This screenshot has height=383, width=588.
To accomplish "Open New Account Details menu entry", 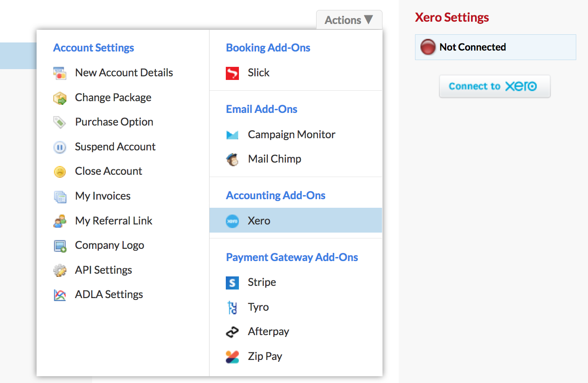I will tap(123, 73).
